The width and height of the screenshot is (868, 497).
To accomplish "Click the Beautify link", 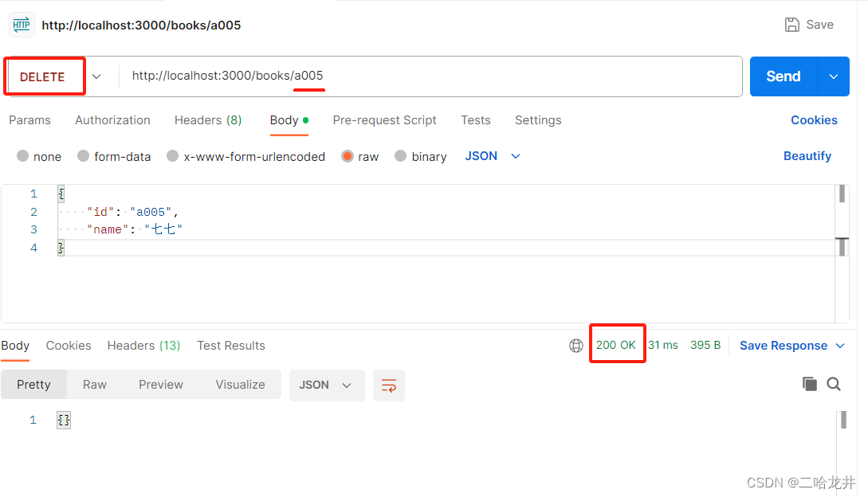I will tap(807, 156).
